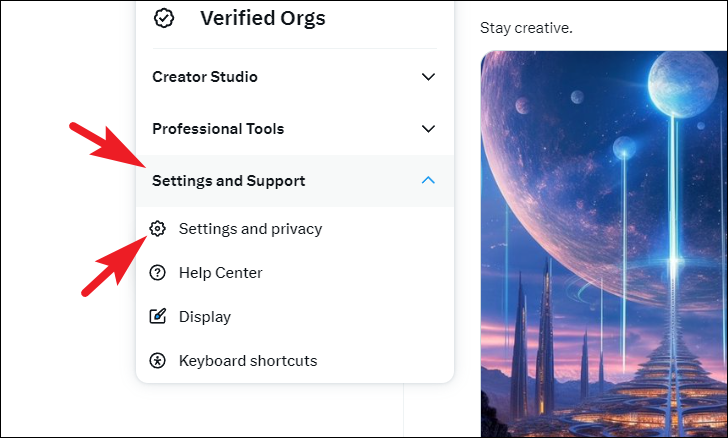The width and height of the screenshot is (728, 438).
Task: Click the Settings and privacy gear icon
Action: tap(157, 229)
